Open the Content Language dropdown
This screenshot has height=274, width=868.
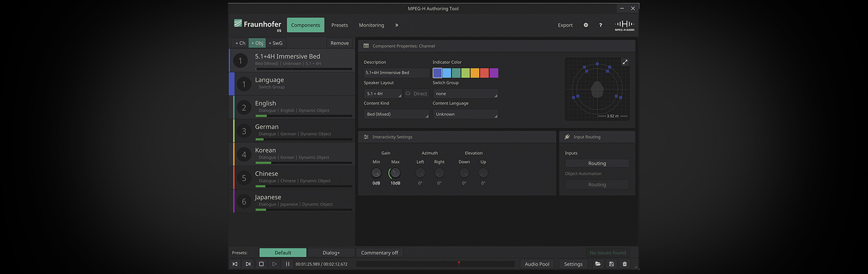[x=465, y=114]
